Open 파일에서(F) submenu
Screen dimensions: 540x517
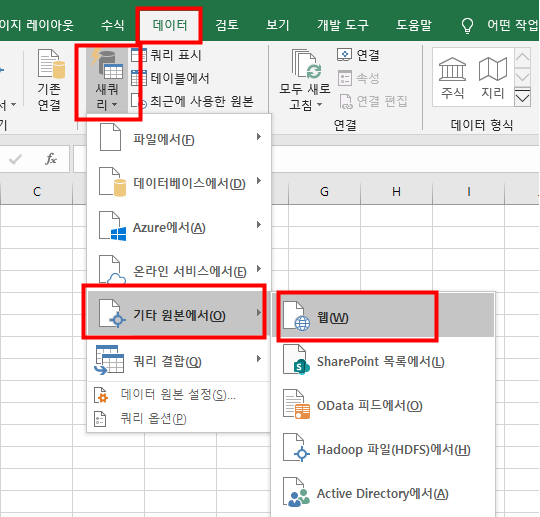coord(178,138)
